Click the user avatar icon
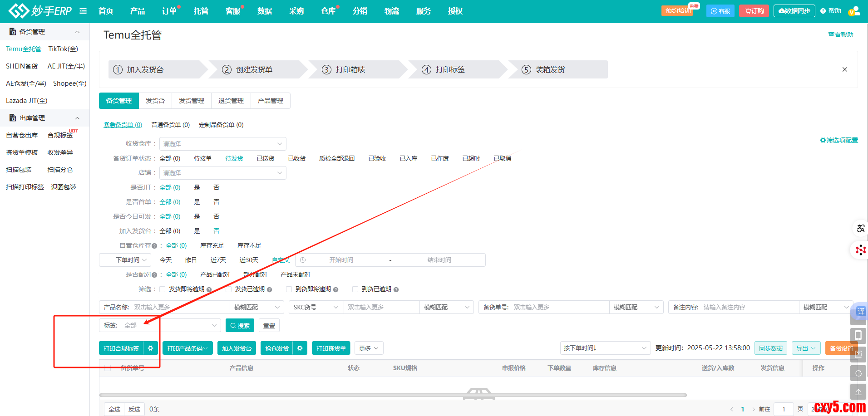Viewport: 868px width, 416px height. click(x=854, y=11)
